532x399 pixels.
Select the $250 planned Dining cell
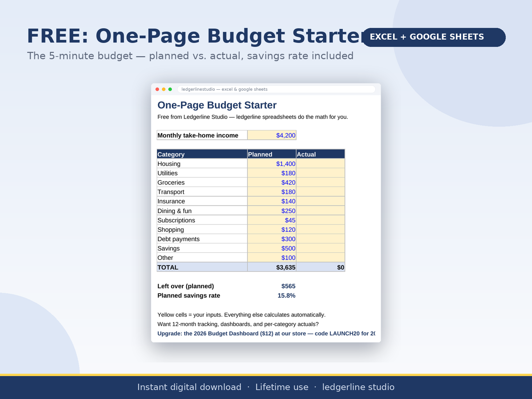pyautogui.click(x=272, y=211)
